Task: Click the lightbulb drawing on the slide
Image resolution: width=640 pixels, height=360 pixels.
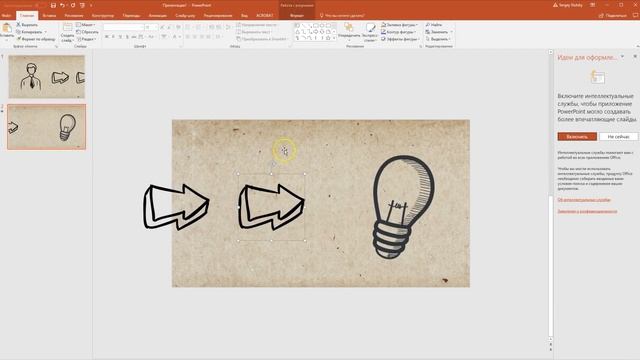Action: (x=403, y=207)
